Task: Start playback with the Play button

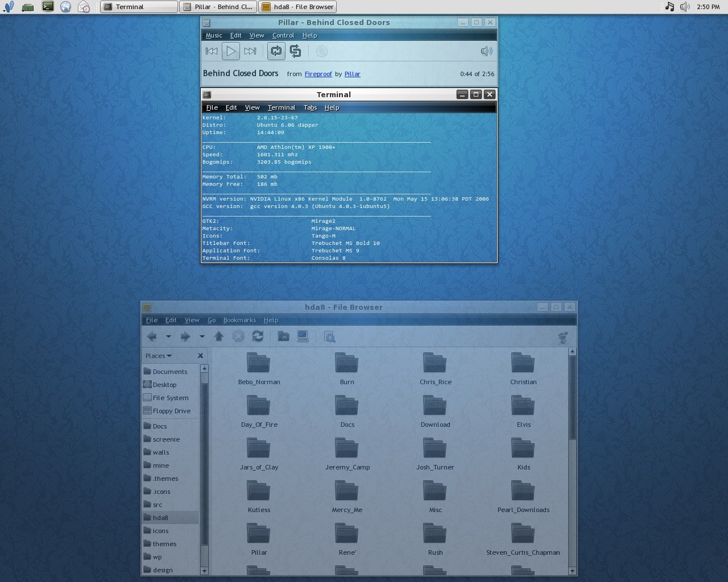Action: (231, 51)
